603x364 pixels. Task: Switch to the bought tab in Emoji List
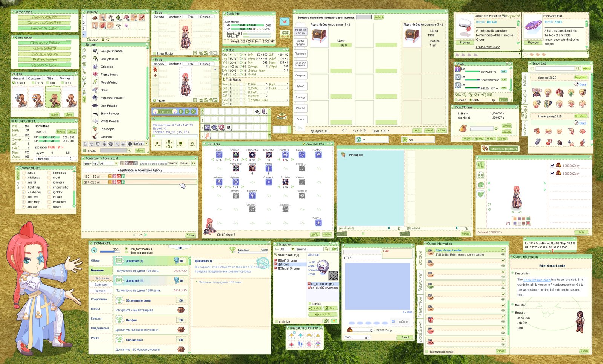tap(525, 96)
